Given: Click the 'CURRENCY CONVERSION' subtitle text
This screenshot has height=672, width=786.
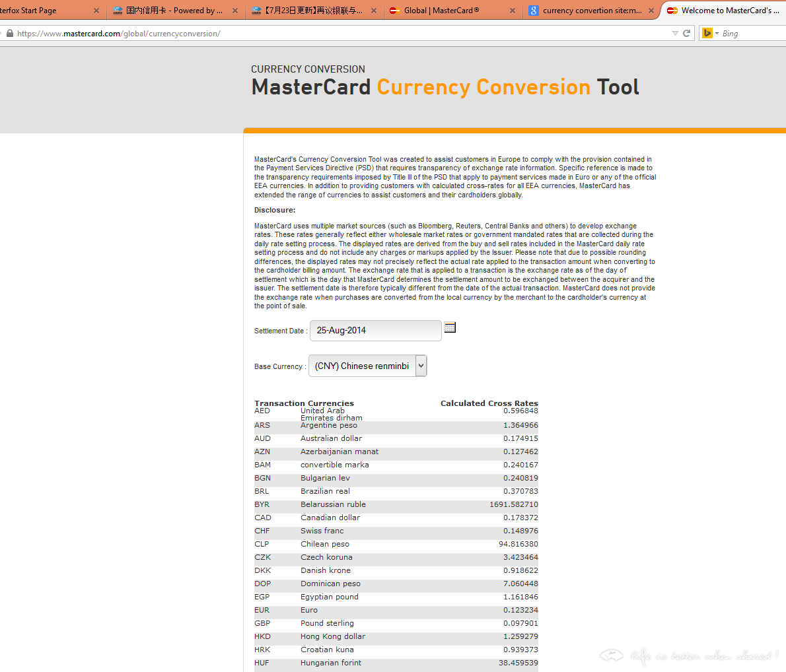Looking at the screenshot, I should pos(308,69).
